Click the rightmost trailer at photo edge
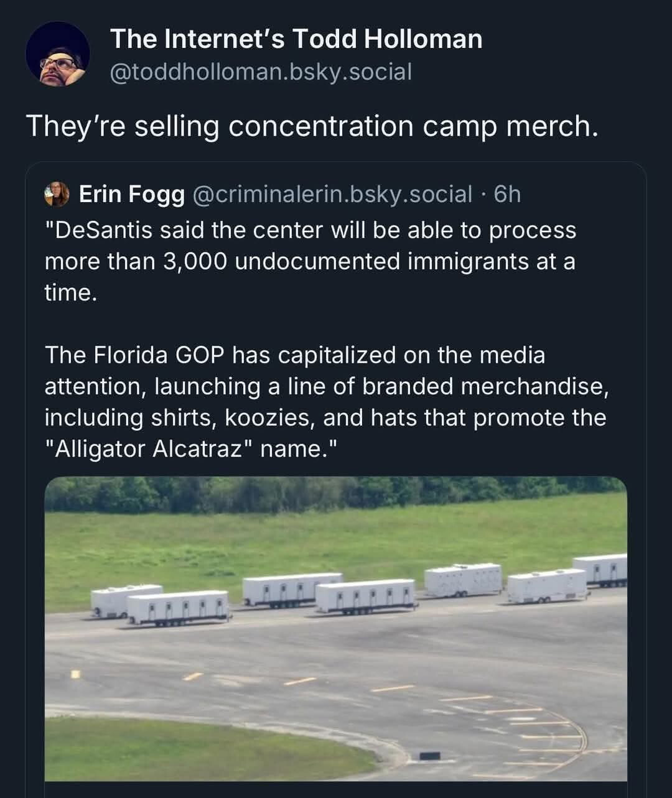Image resolution: width=672 pixels, height=798 pixels. [600, 570]
